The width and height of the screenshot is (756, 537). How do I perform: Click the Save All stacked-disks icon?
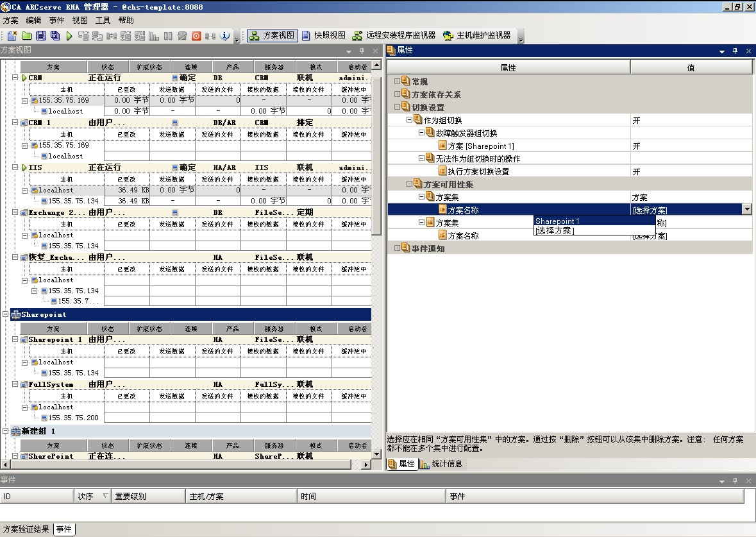[x=55, y=36]
